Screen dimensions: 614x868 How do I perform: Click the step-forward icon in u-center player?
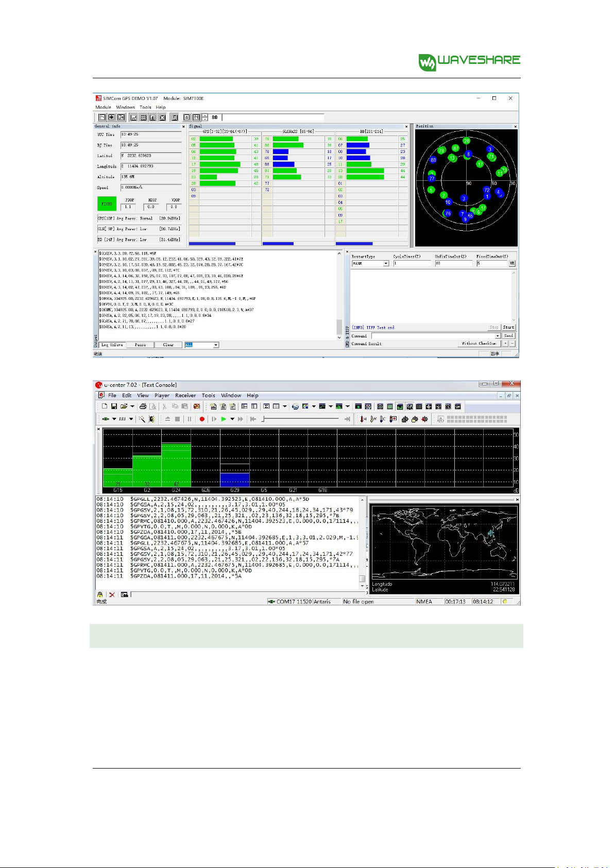(x=214, y=419)
